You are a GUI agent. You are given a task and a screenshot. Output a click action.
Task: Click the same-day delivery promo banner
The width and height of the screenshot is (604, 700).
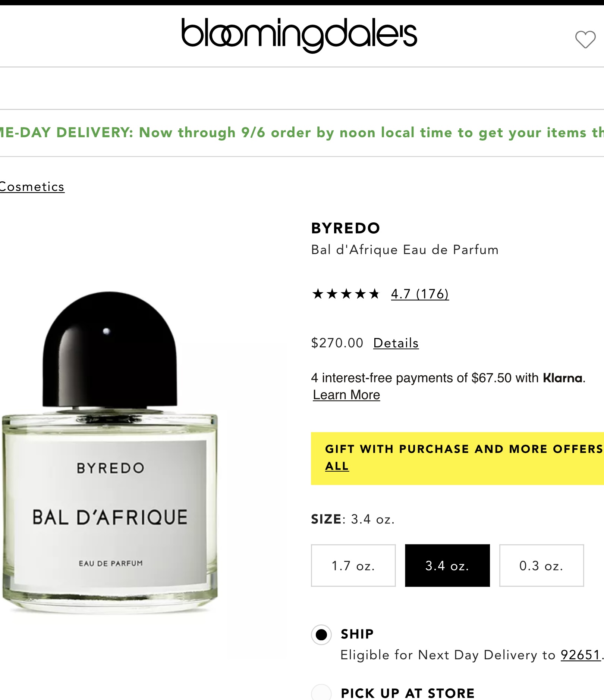(302, 132)
